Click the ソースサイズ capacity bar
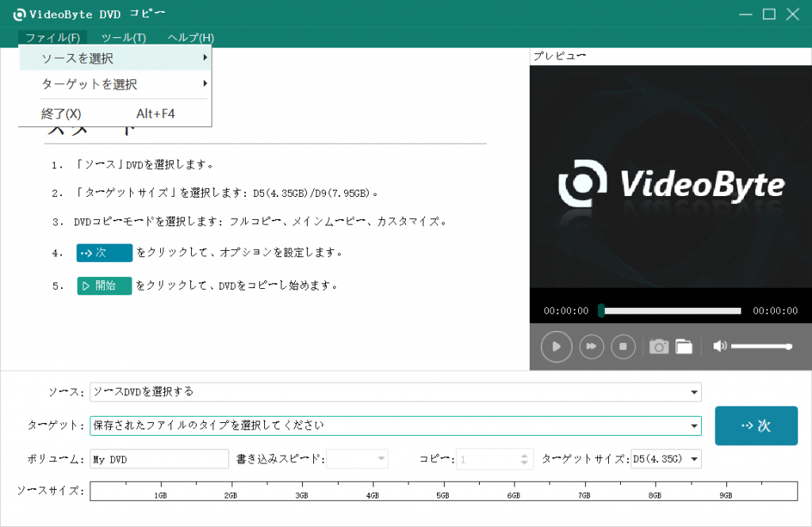This screenshot has height=527, width=812. (x=443, y=490)
